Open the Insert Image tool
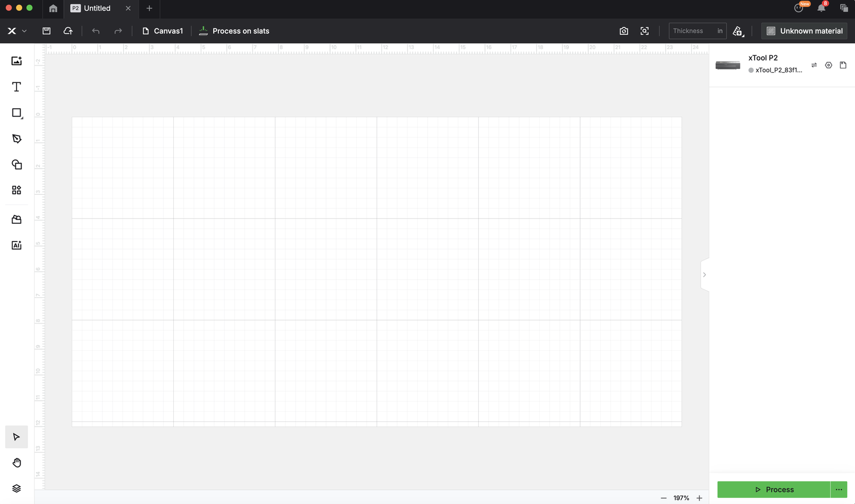 point(17,61)
